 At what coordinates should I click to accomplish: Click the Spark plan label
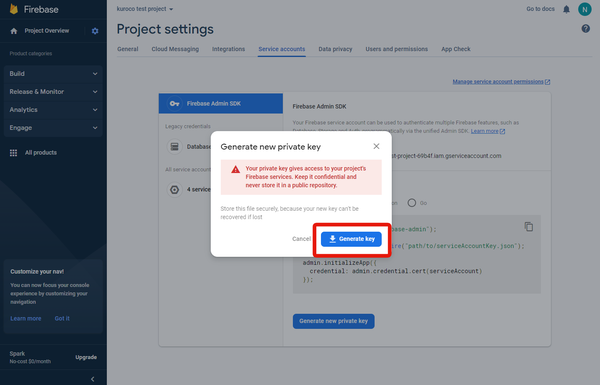(x=17, y=354)
